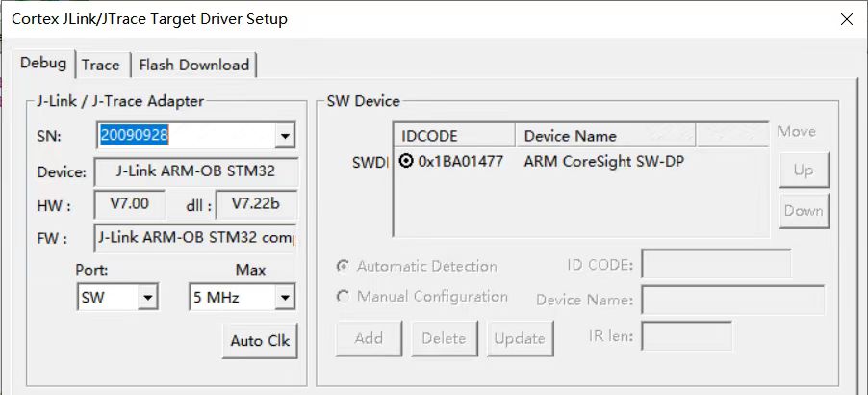The image size is (868, 395).
Task: Select the Debug tab
Action: 43,64
